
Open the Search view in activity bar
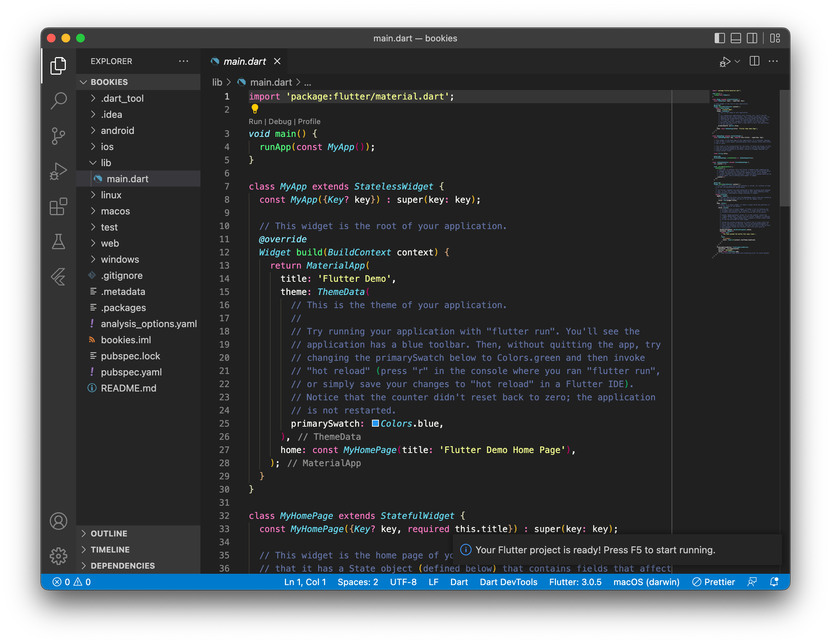tap(58, 101)
